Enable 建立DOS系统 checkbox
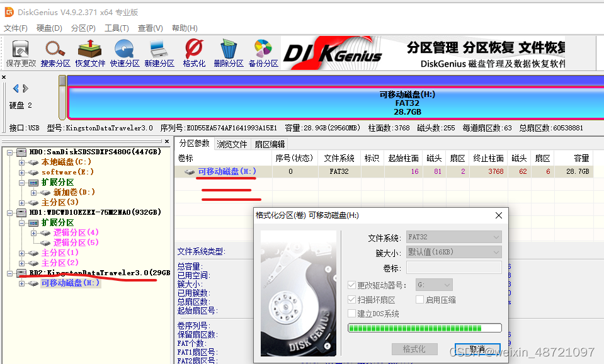 pyautogui.click(x=351, y=313)
